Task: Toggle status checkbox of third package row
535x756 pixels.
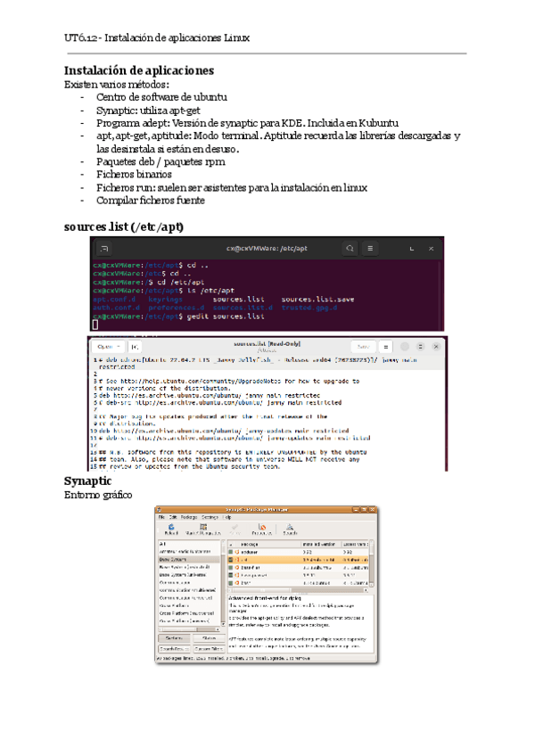Action: (x=231, y=568)
